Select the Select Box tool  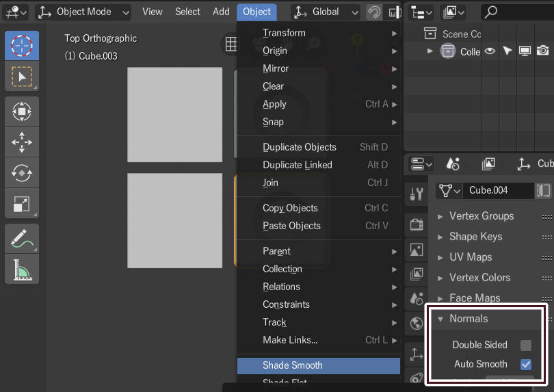pyautogui.click(x=22, y=77)
